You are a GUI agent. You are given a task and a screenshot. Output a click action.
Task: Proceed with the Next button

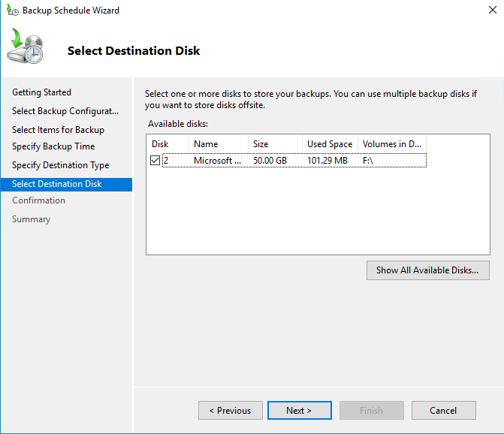click(299, 410)
